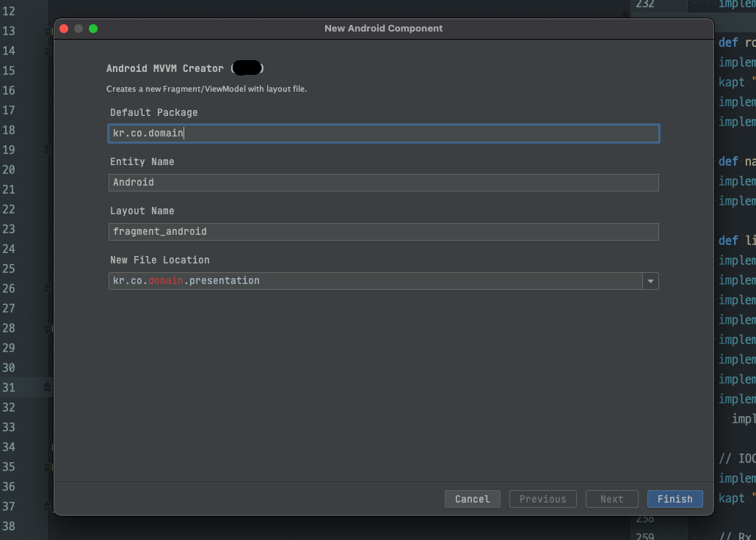The height and width of the screenshot is (540, 756).
Task: Toggle the fold marker at editor line 19
Action: (47, 148)
